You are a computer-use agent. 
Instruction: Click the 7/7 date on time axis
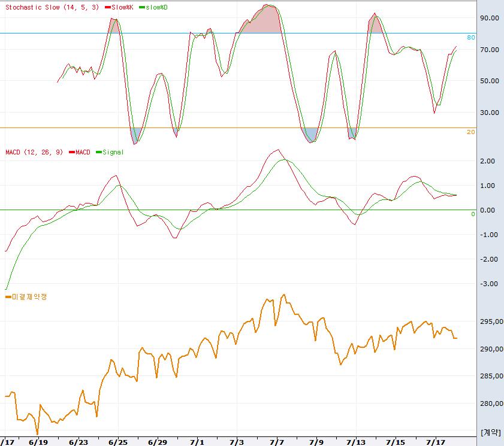pyautogui.click(x=277, y=442)
